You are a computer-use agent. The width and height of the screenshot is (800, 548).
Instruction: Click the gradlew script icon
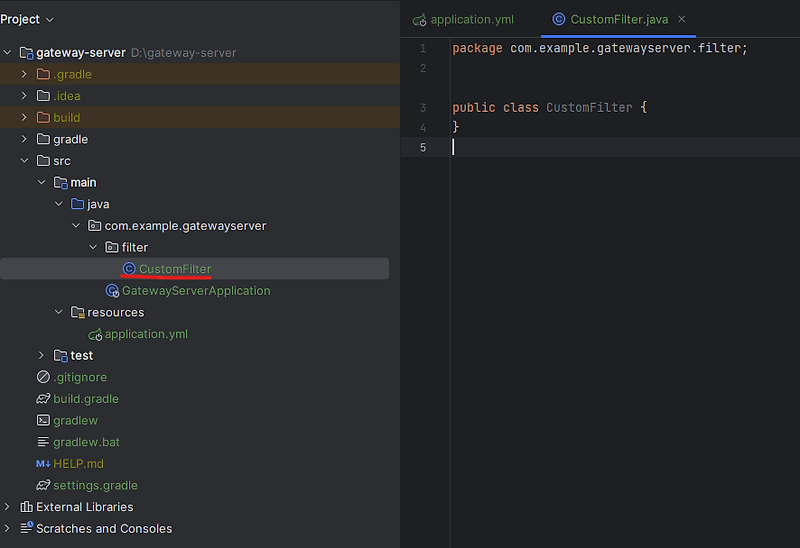(43, 421)
